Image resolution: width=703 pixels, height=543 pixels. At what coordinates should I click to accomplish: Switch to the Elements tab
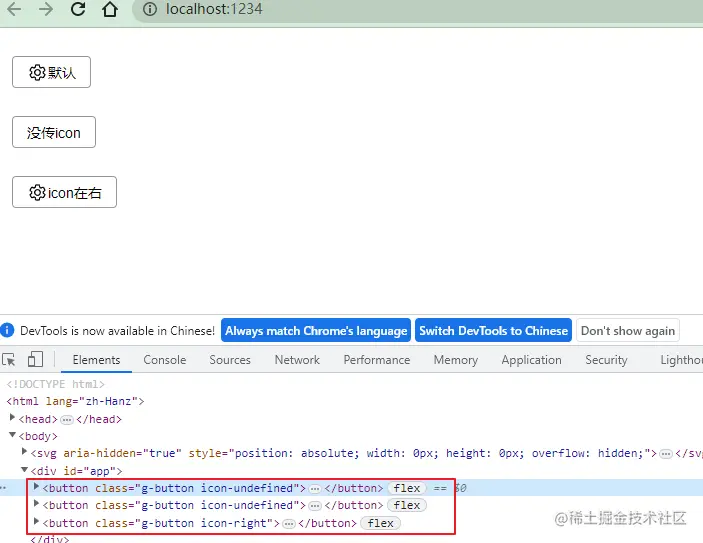[96, 360]
